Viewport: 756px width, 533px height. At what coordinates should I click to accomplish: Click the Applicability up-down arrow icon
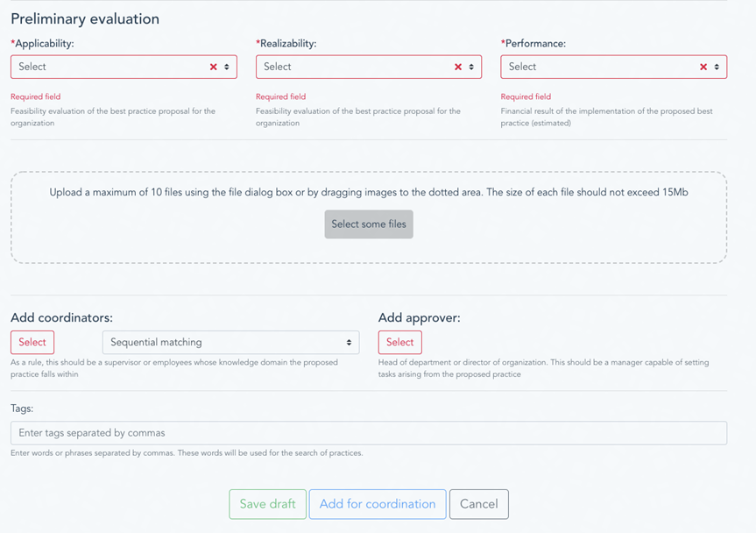coord(227,67)
